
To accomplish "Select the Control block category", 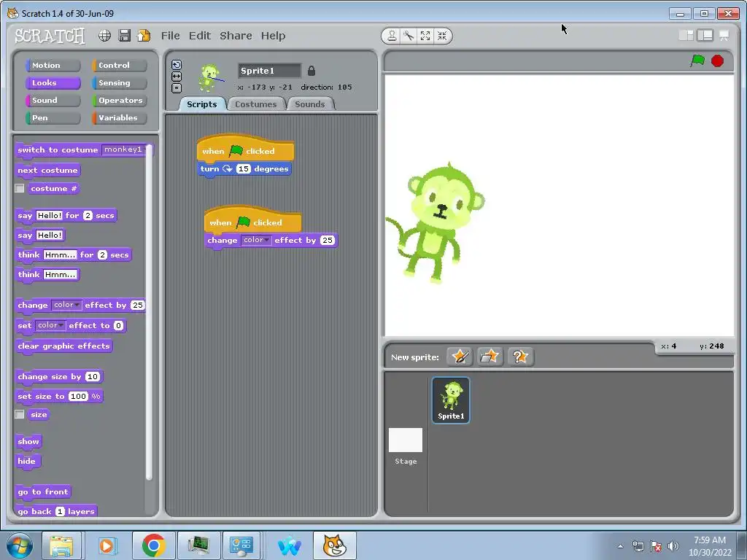I will [119, 65].
